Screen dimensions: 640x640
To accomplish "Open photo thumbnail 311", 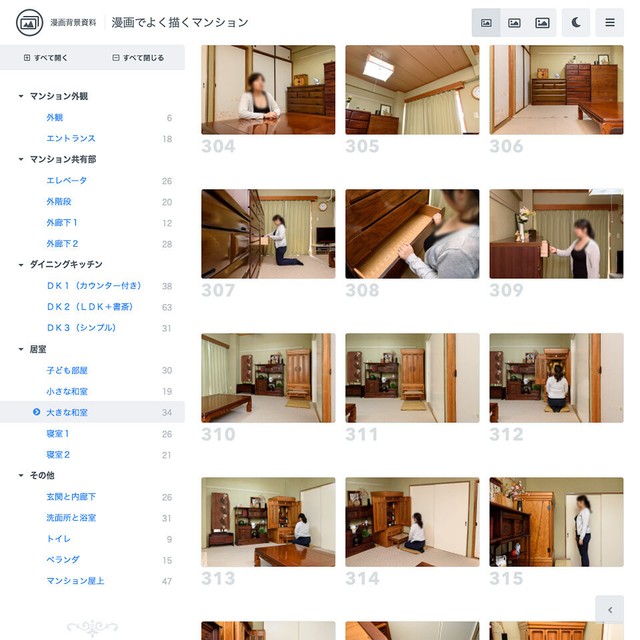I will coord(412,378).
